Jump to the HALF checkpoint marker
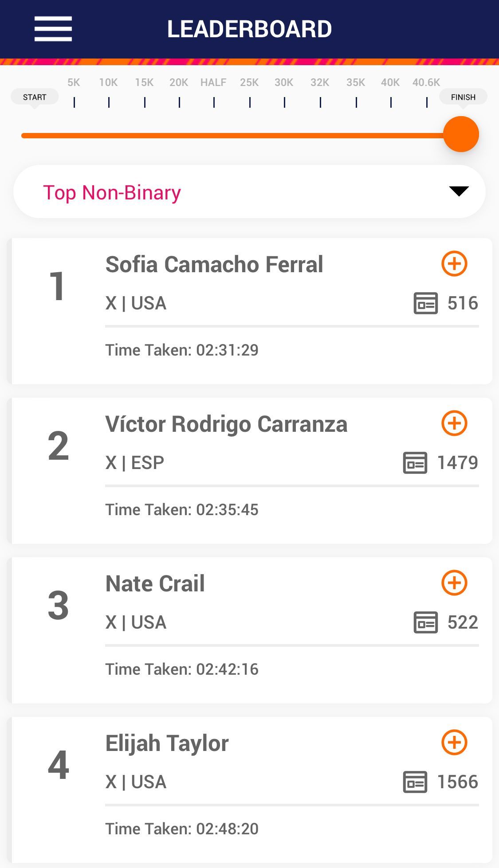Screen dimensions: 499x868 coord(213,92)
